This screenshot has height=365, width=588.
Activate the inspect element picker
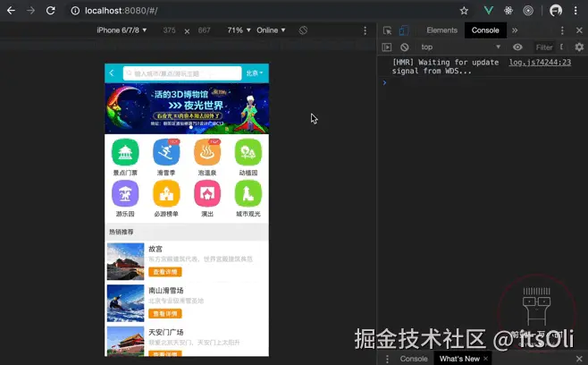[x=387, y=30]
